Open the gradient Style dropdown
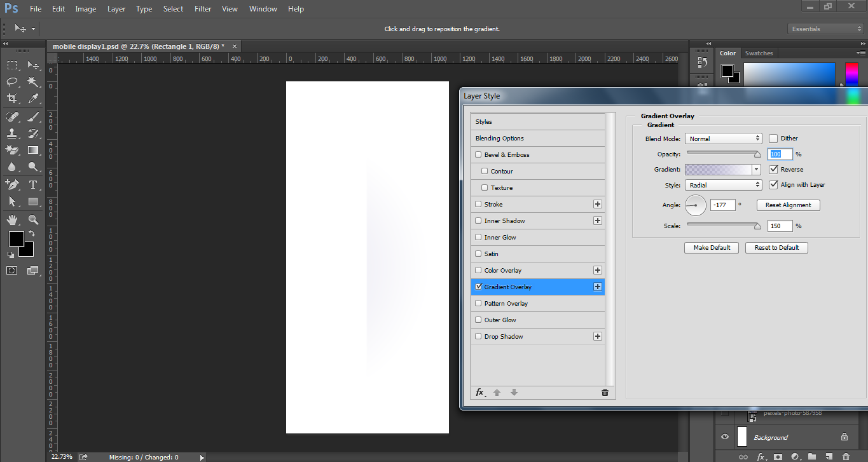This screenshot has height=462, width=868. [x=723, y=185]
